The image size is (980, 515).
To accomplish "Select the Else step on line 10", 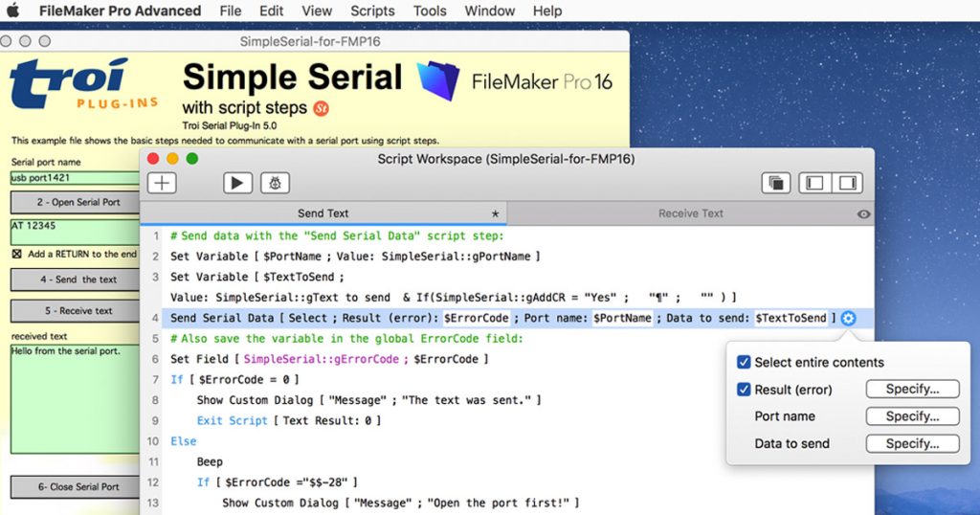I will tap(184, 442).
